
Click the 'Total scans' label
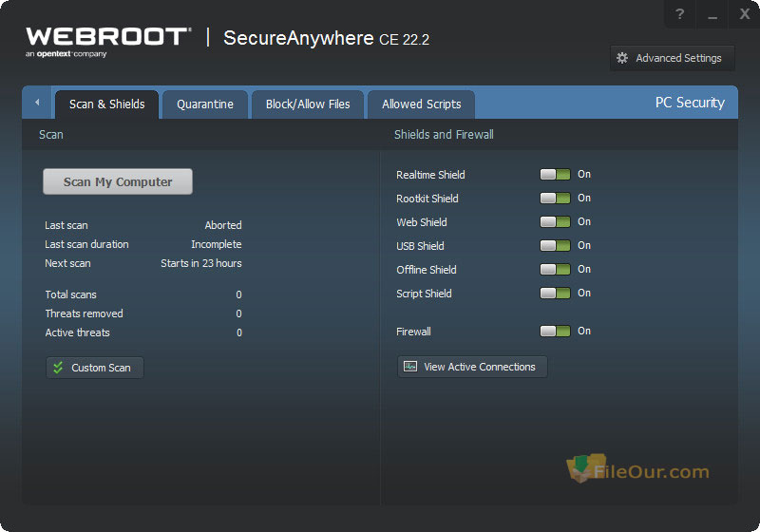tap(70, 294)
